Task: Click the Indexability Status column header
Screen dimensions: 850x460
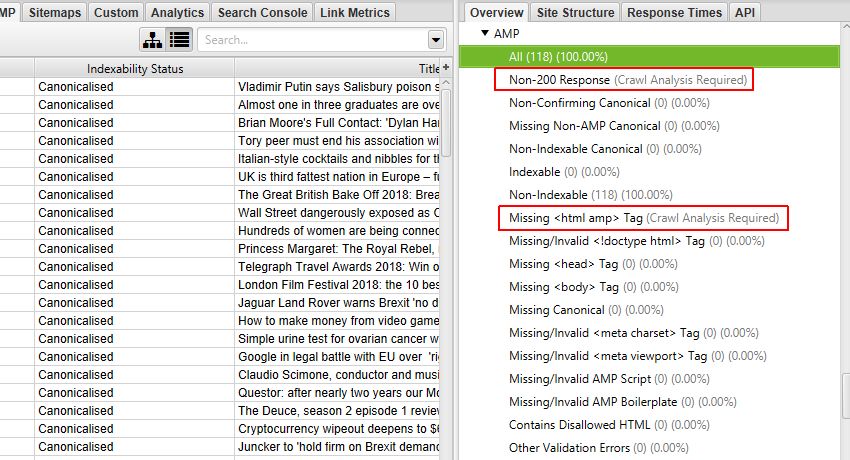Action: point(135,69)
